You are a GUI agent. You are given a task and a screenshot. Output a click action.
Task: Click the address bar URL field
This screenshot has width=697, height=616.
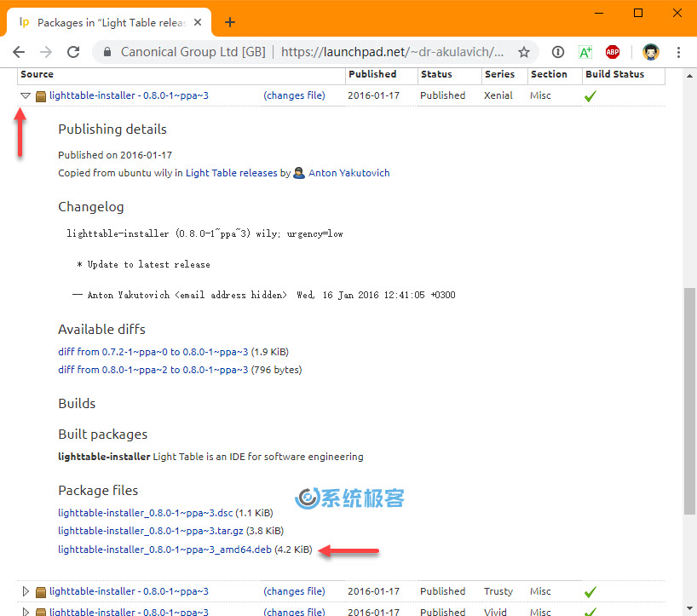pyautogui.click(x=392, y=52)
